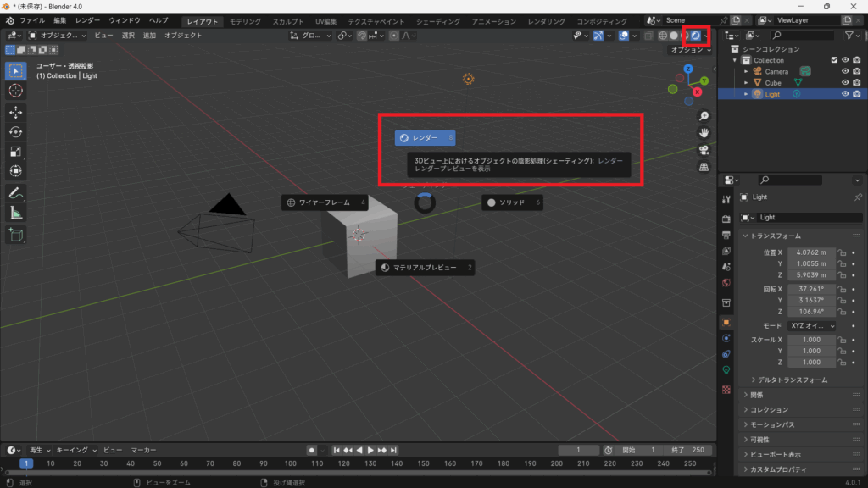Switch to the Modeling workspace tab
Viewport: 868px width, 488px height.
pos(245,21)
